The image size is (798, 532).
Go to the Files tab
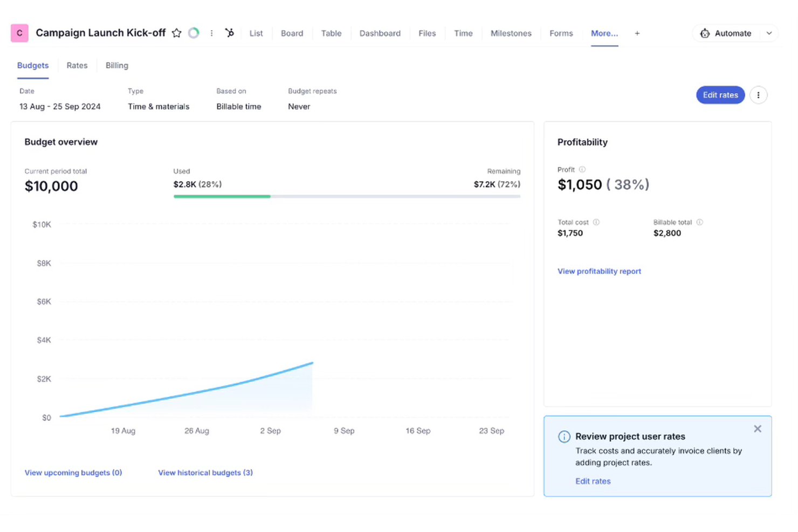point(427,33)
